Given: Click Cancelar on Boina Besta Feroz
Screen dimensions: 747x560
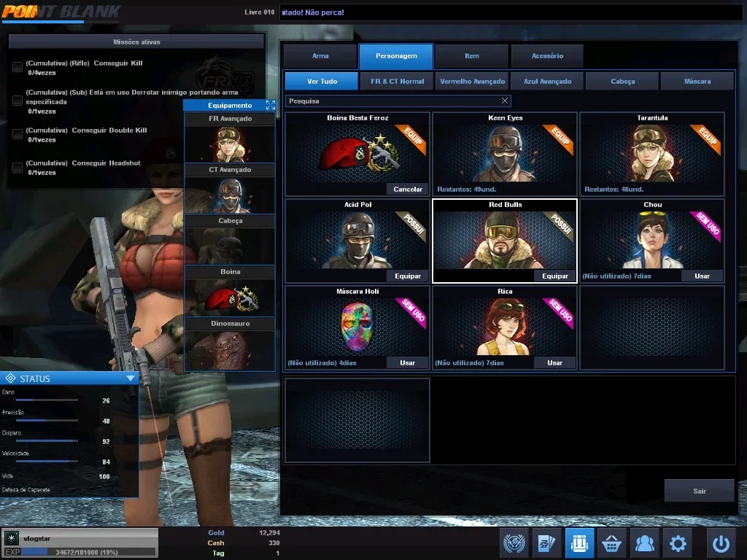Looking at the screenshot, I should point(407,189).
